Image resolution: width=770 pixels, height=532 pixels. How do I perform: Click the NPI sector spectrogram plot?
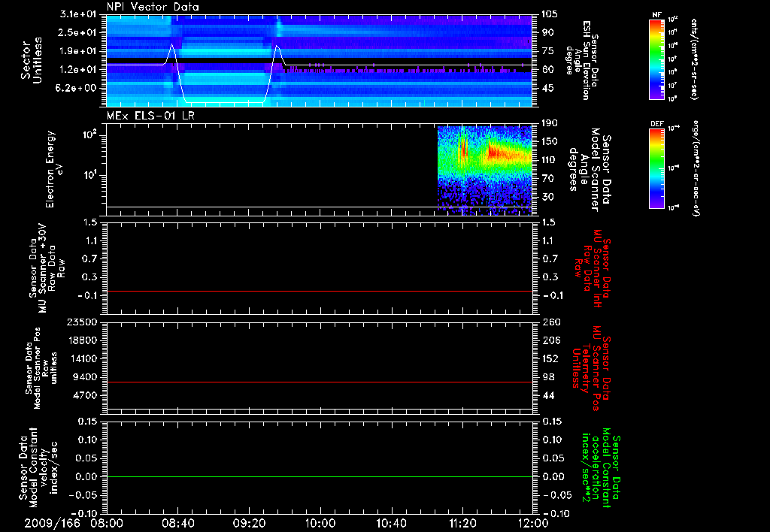[319, 61]
